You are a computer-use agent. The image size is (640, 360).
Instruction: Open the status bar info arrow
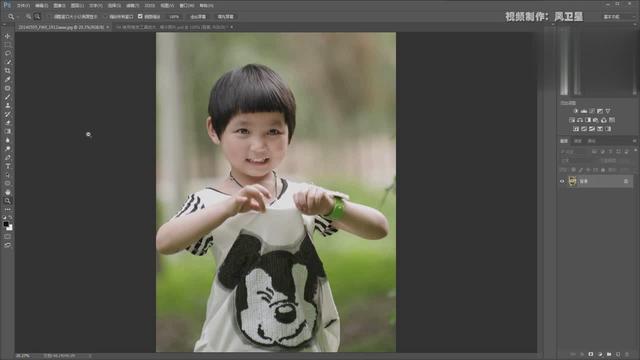pyautogui.click(x=90, y=356)
